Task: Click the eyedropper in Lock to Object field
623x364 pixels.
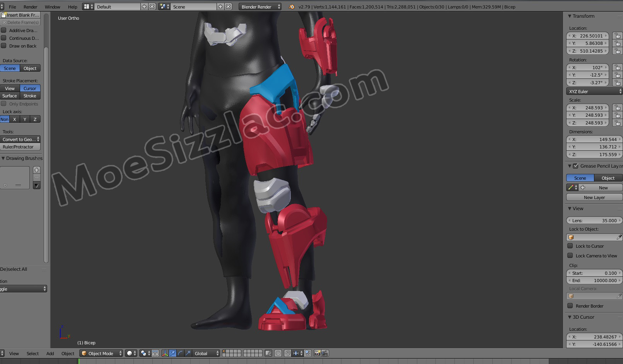Action: coord(619,237)
